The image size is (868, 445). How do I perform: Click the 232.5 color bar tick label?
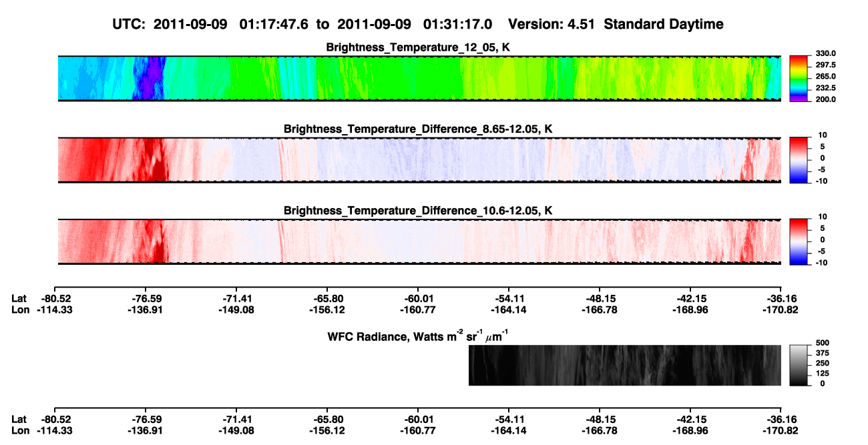[x=826, y=87]
